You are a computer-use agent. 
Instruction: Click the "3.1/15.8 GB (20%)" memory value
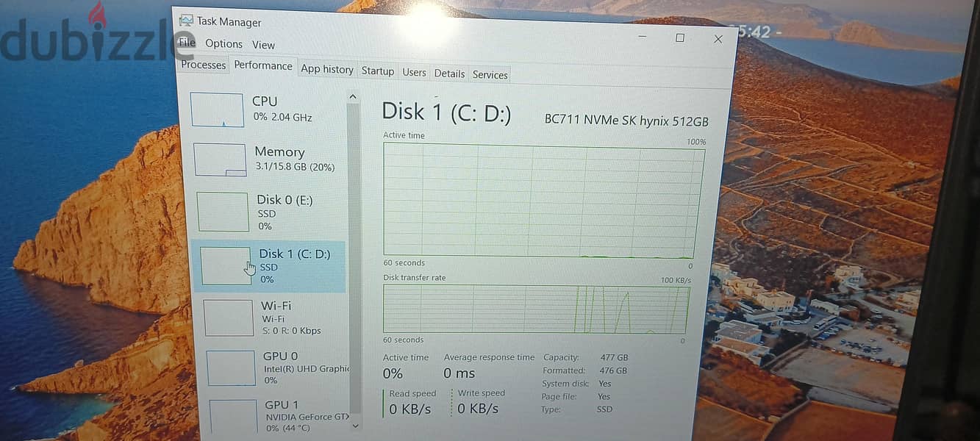point(295,167)
